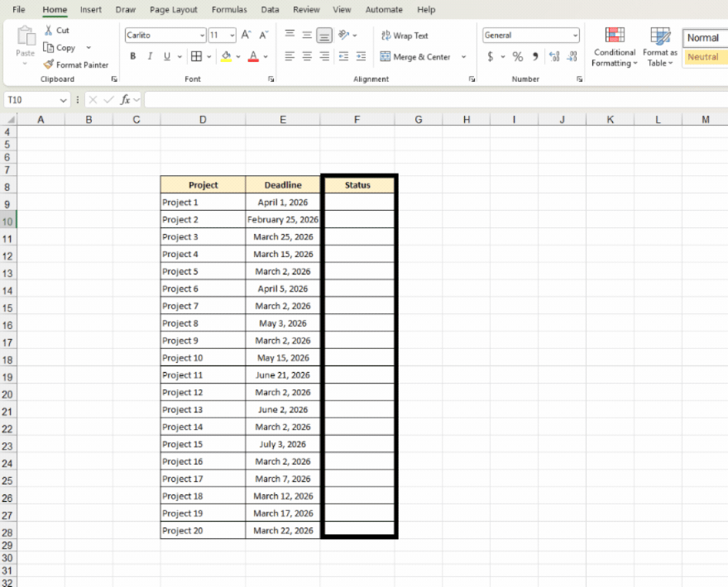Set Middle Align for cell text
The width and height of the screenshot is (728, 587).
307,35
